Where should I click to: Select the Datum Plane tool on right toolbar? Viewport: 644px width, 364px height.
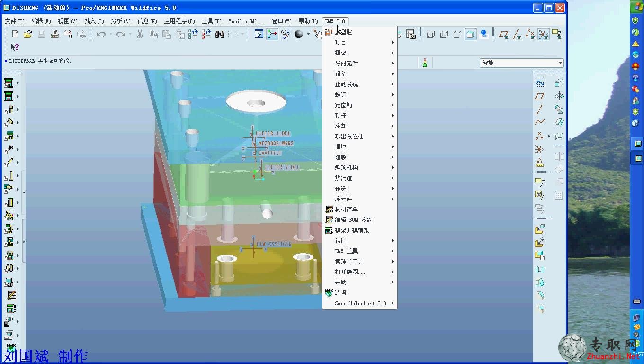click(x=539, y=96)
